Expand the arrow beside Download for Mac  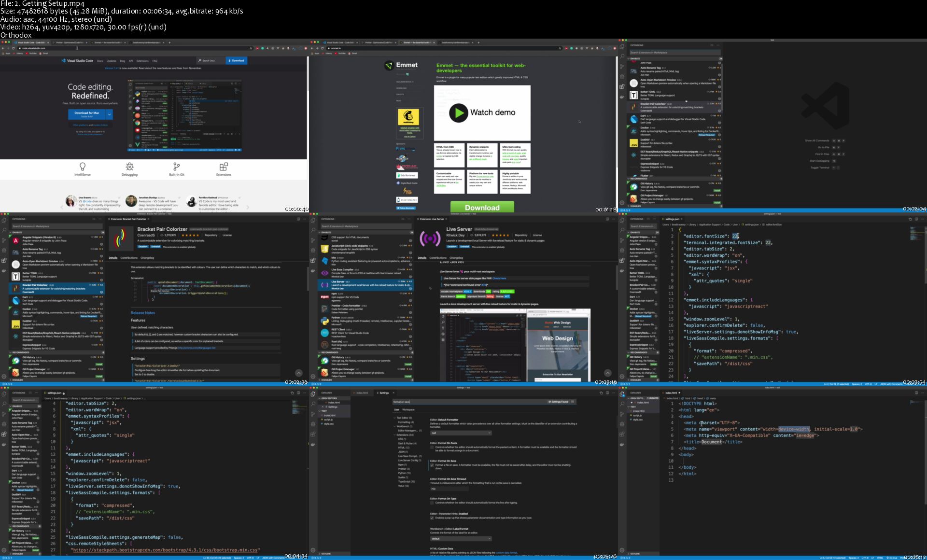point(110,114)
